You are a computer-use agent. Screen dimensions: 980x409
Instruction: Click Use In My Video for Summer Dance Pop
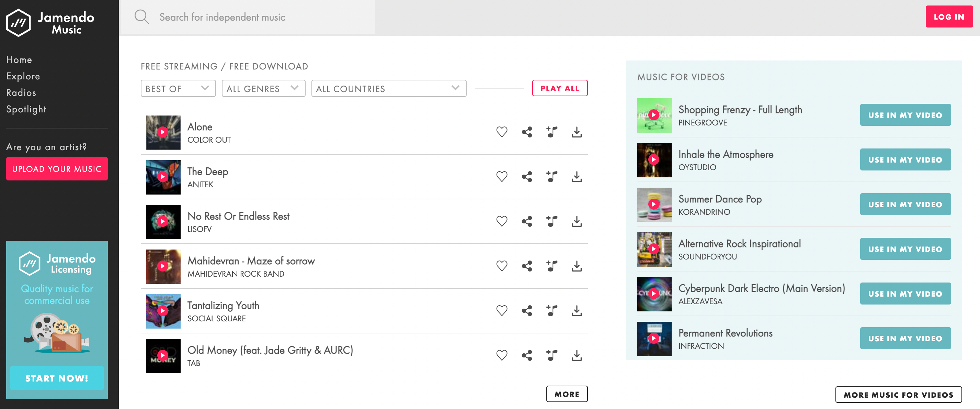(905, 204)
